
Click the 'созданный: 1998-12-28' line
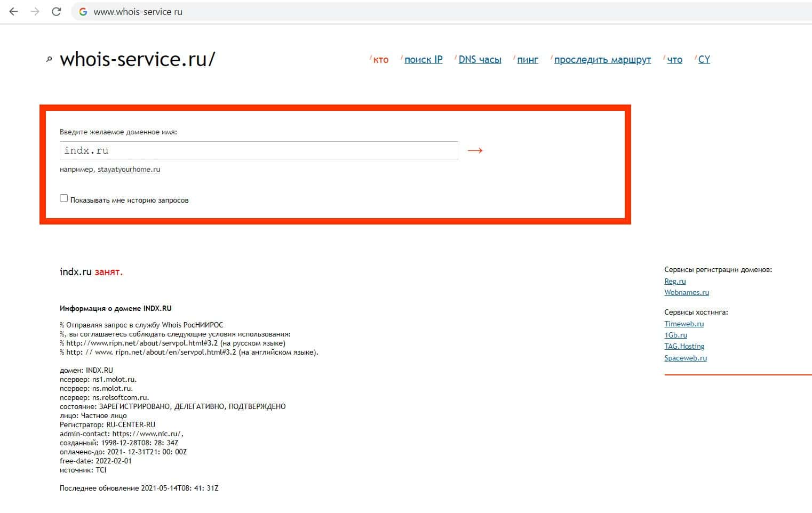pyautogui.click(x=119, y=443)
